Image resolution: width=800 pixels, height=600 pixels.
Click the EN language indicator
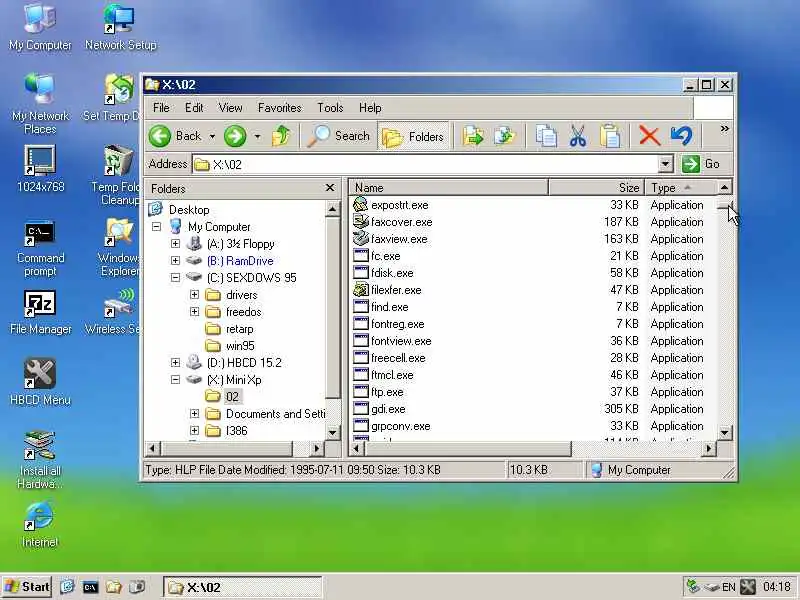(x=729, y=587)
